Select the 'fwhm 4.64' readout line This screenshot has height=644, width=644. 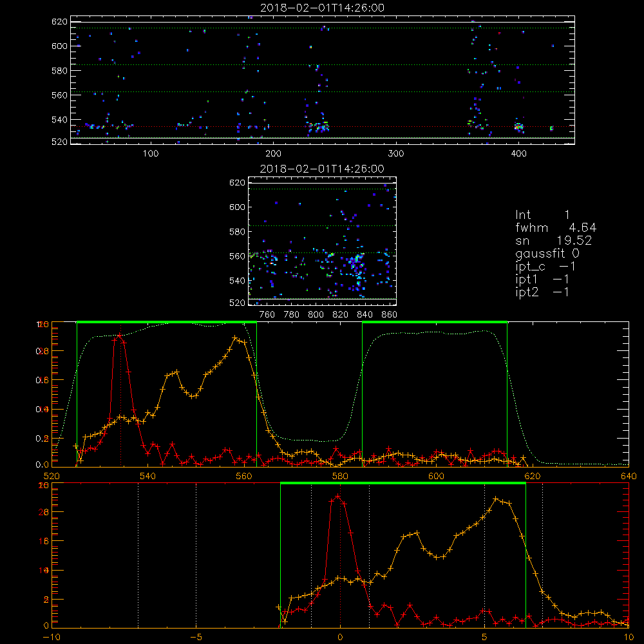point(556,227)
